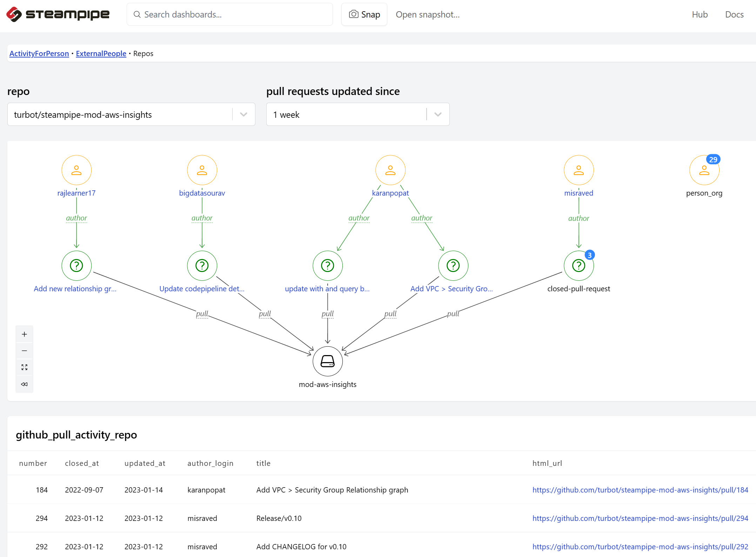
Task: Click the mod-aws-insights repository node icon
Action: (x=327, y=361)
